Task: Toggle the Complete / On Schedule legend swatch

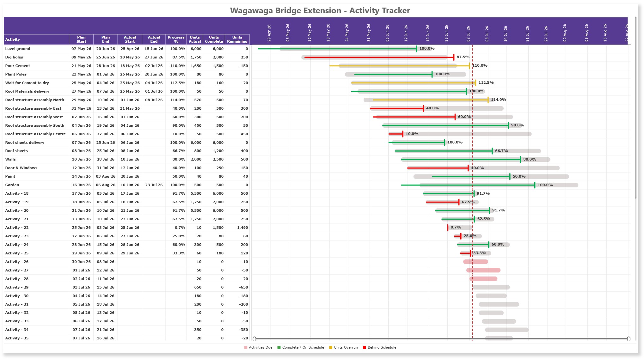Action: pos(279,347)
